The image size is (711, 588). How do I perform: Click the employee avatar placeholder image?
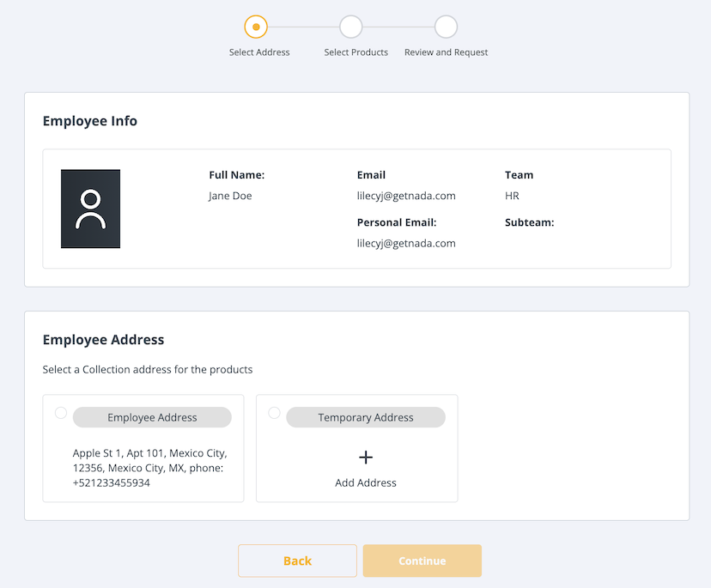90,209
